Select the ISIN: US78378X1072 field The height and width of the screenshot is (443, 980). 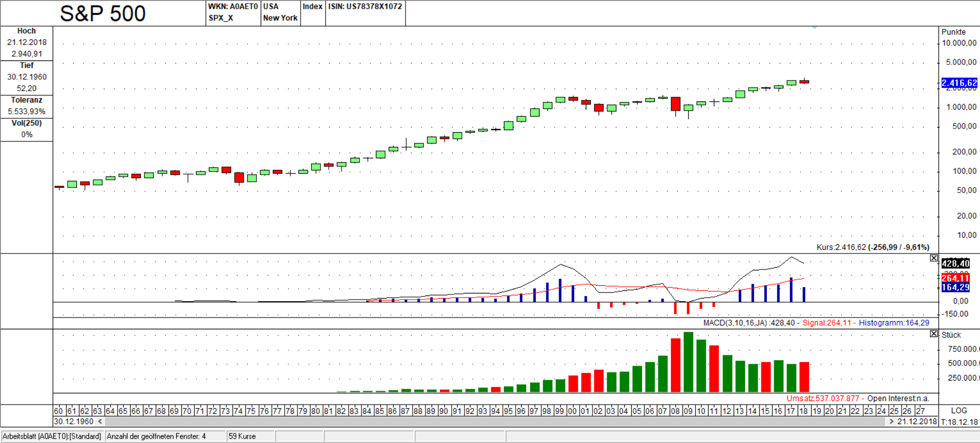(365, 7)
